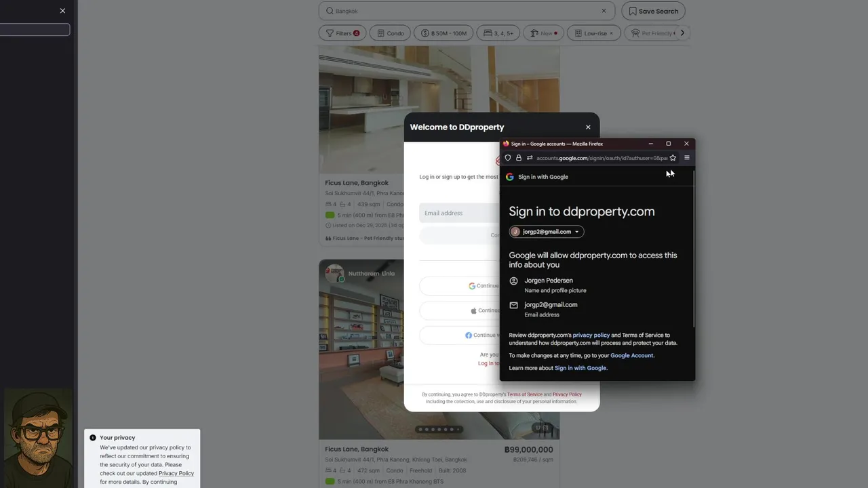Click the permissions icon in the Firefox address bar
The image size is (868, 488).
[x=530, y=158]
